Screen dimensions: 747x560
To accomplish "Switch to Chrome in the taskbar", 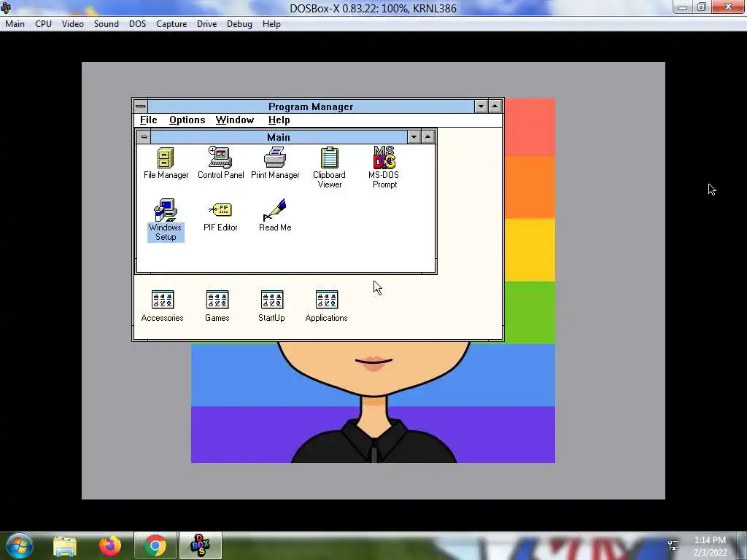I will tap(155, 546).
